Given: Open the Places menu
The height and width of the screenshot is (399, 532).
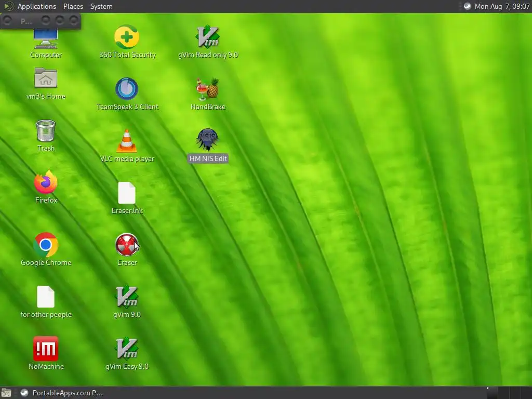Looking at the screenshot, I should (x=73, y=6).
